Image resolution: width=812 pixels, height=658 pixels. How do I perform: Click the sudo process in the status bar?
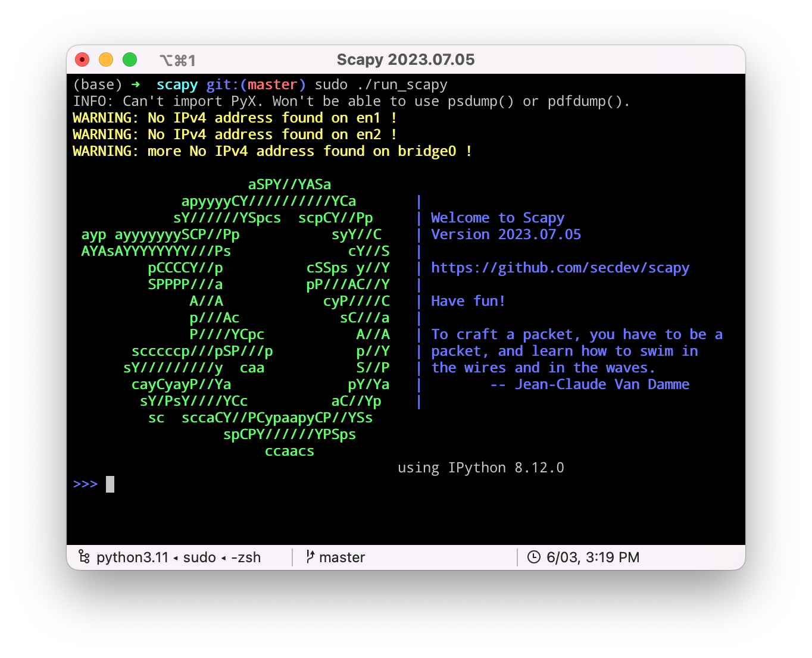(x=199, y=557)
